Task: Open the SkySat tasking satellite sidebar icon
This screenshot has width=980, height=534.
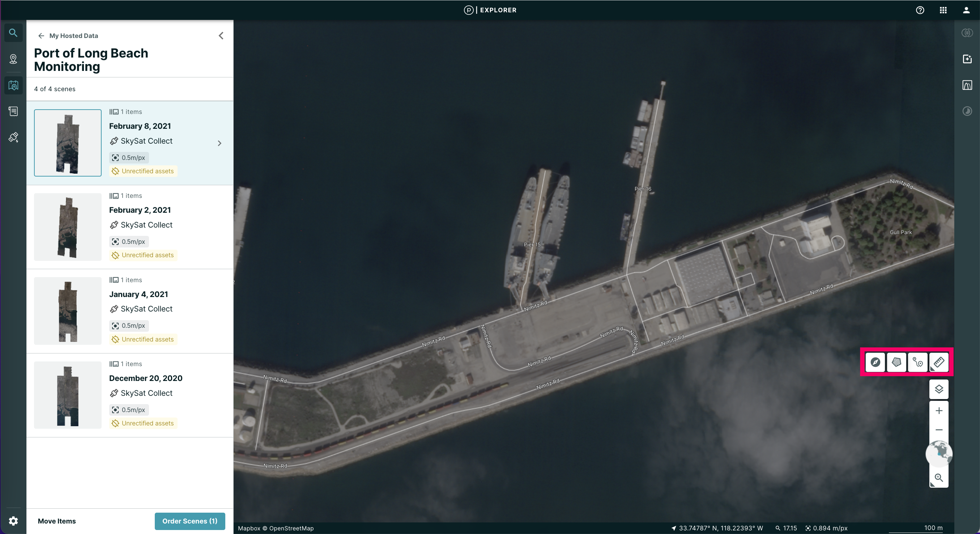Action: coord(13,137)
